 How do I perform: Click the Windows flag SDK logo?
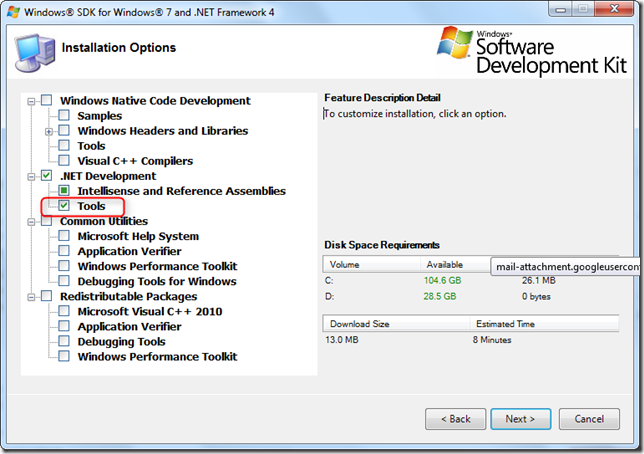coord(454,42)
